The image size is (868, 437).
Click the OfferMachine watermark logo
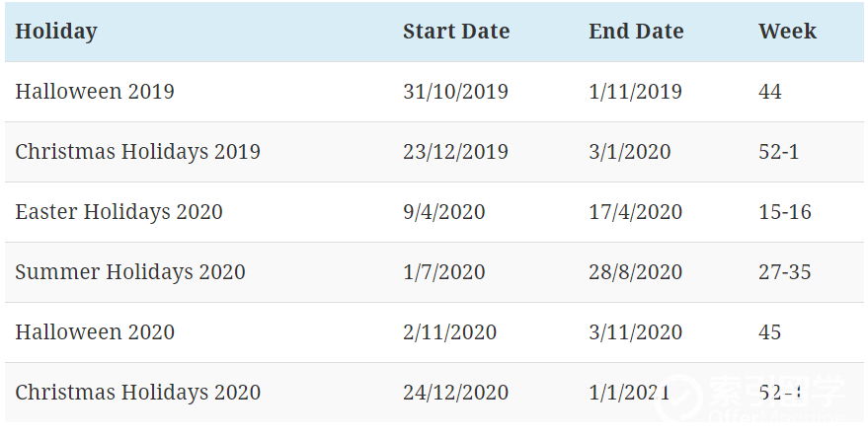(x=750, y=400)
